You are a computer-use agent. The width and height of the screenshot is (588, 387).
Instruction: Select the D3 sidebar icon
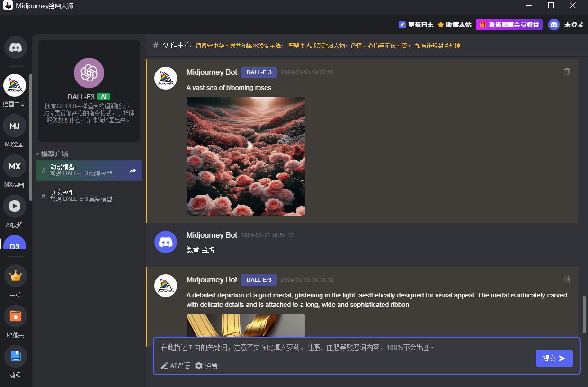coord(15,246)
